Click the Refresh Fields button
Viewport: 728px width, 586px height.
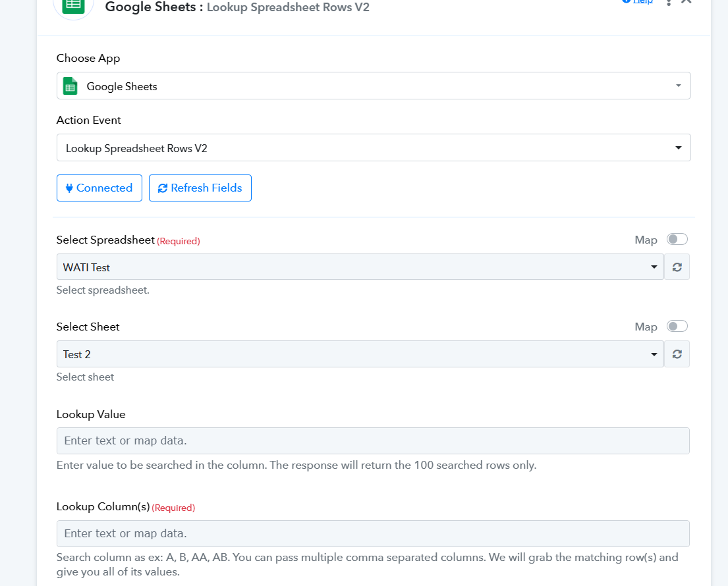click(200, 188)
